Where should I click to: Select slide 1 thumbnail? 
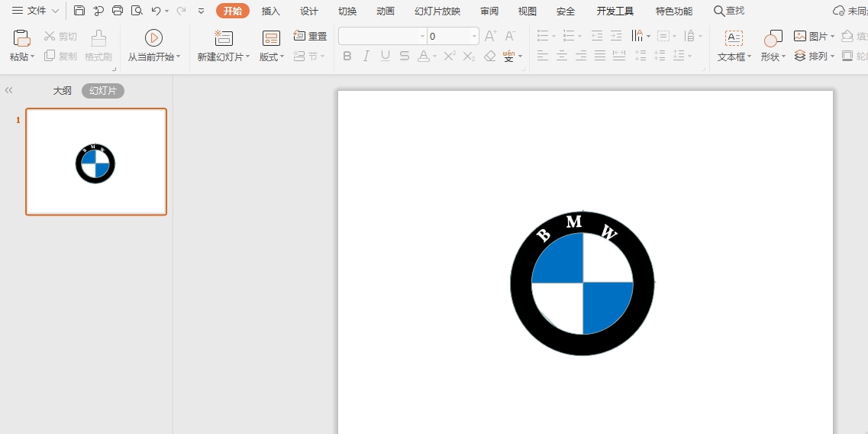pyautogui.click(x=96, y=162)
